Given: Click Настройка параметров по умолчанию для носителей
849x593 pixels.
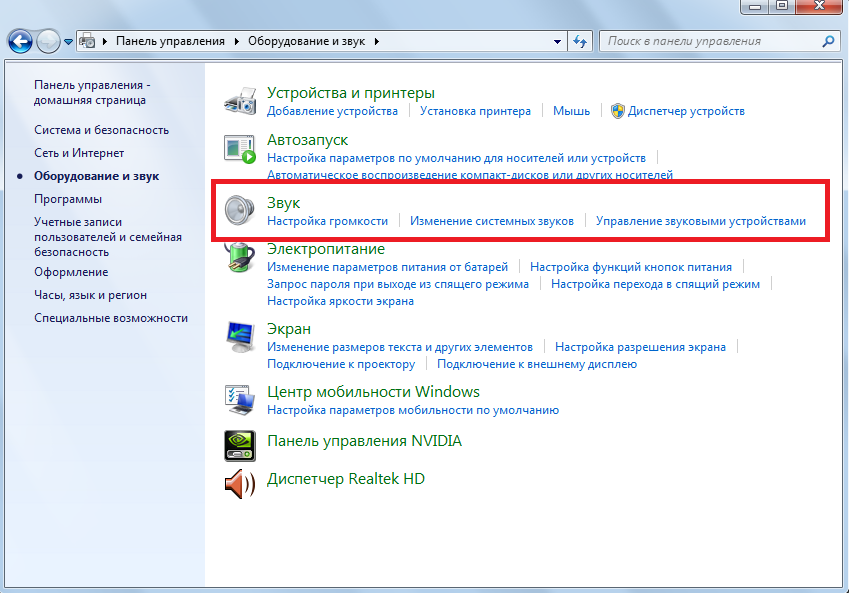Looking at the screenshot, I should (456, 158).
